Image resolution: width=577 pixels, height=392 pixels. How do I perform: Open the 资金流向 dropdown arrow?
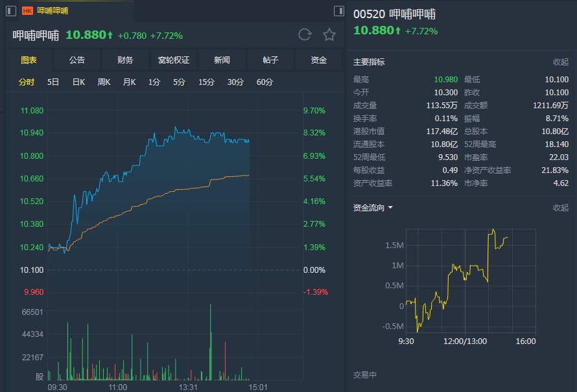(x=390, y=208)
